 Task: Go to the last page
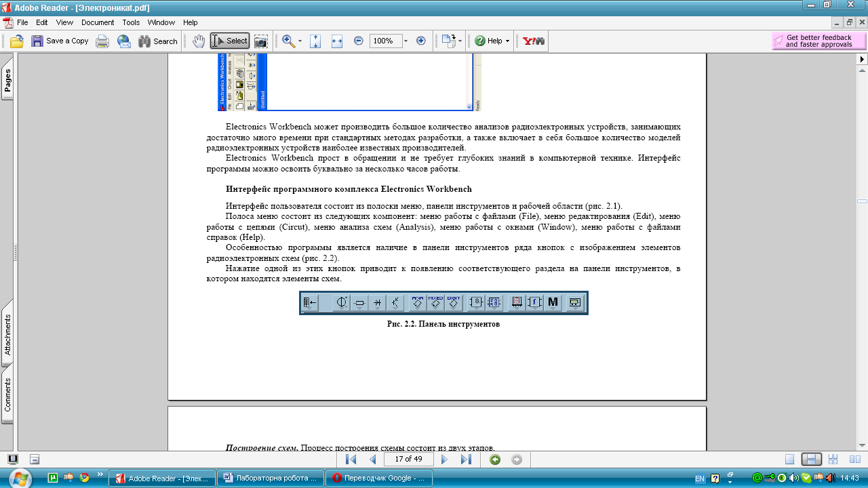pyautogui.click(x=466, y=460)
